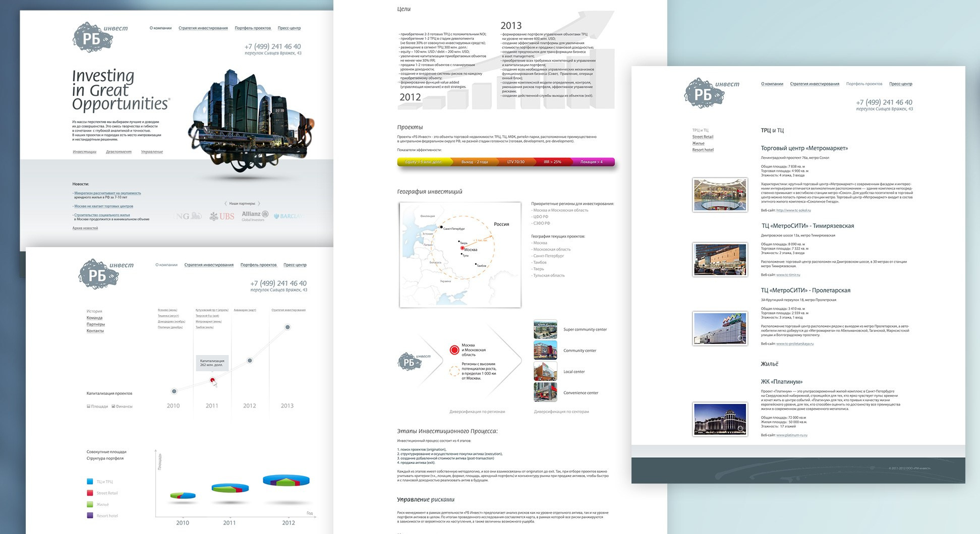The width and height of the screenshot is (980, 534).
Task: Show next partners with right arrow
Action: click(x=259, y=204)
